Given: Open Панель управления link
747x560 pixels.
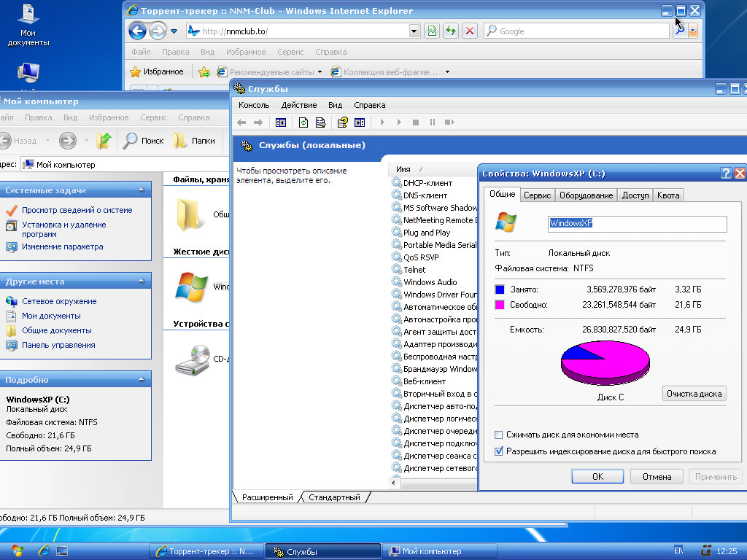Looking at the screenshot, I should coord(58,345).
